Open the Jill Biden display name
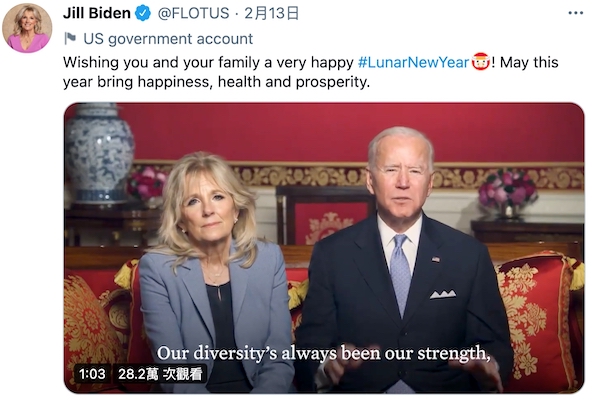This screenshot has height=400, width=600. point(96,14)
